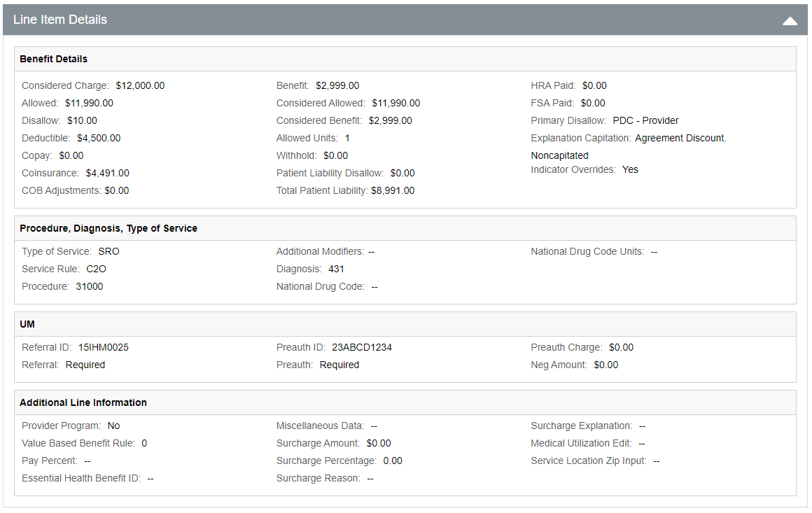The height and width of the screenshot is (513, 812).
Task: Select the Indicator Overrides Yes value
Action: point(630,169)
